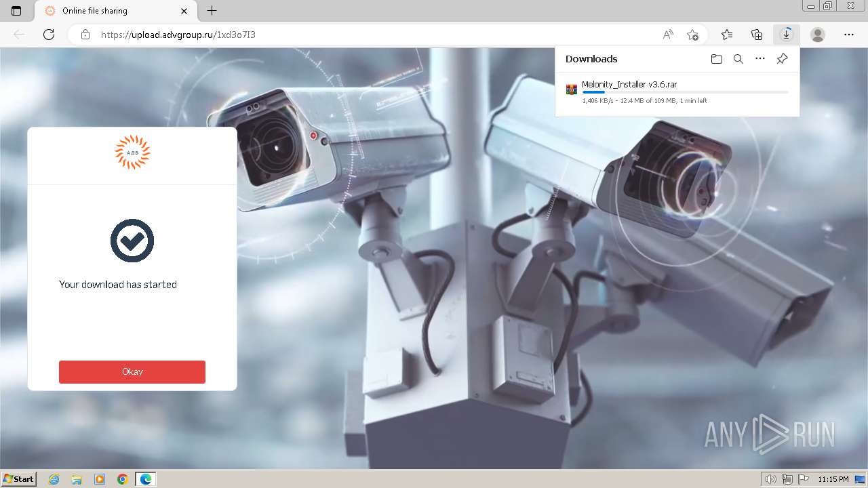Launch Internet Explorer from taskbar
This screenshot has height=488, width=868.
point(54,479)
